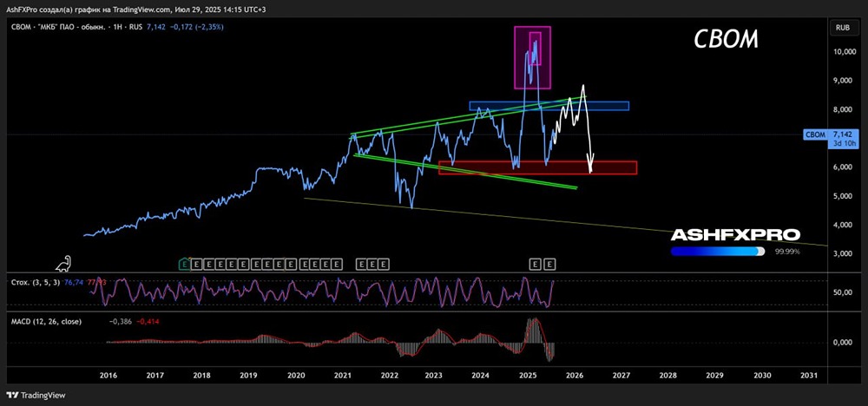This screenshot has width=868, height=406.
Task: Click the green-outlined first E event marker
Action: pos(184,265)
